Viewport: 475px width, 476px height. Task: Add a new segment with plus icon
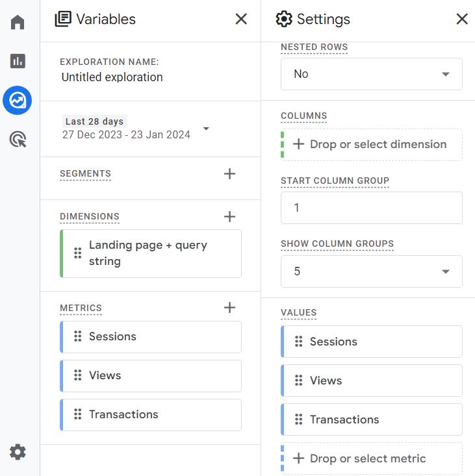tap(229, 173)
